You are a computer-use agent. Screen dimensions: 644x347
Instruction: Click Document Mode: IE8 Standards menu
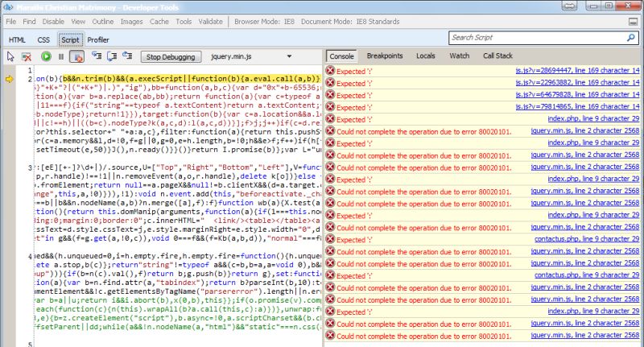[x=350, y=22]
